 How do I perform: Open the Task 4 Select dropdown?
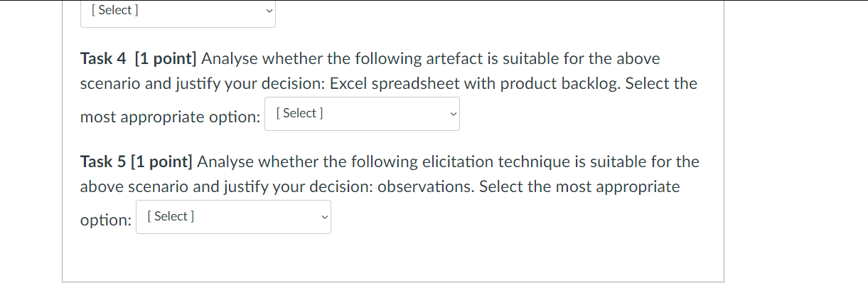pyautogui.click(x=361, y=114)
